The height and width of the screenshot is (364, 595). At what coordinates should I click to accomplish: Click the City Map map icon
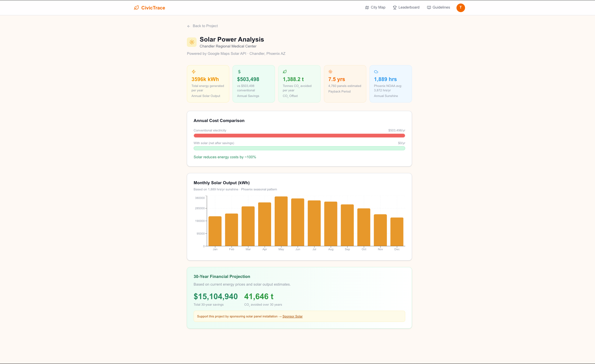[x=367, y=8]
